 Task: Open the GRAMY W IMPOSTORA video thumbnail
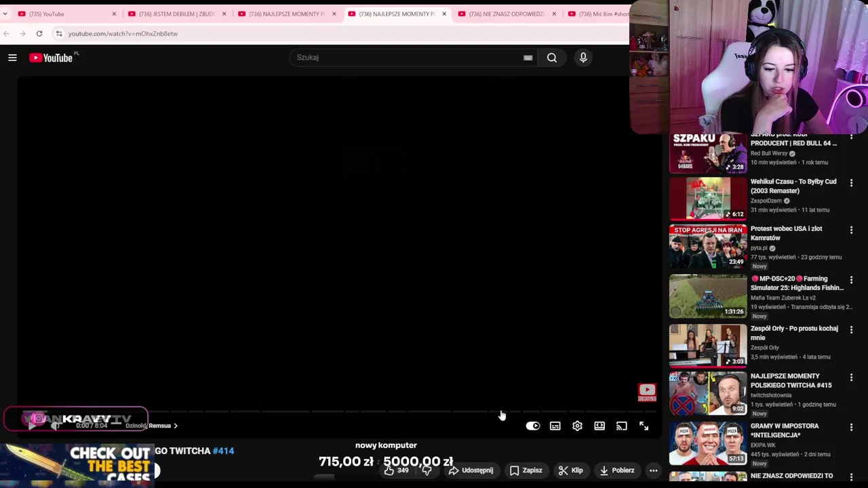pyautogui.click(x=708, y=443)
